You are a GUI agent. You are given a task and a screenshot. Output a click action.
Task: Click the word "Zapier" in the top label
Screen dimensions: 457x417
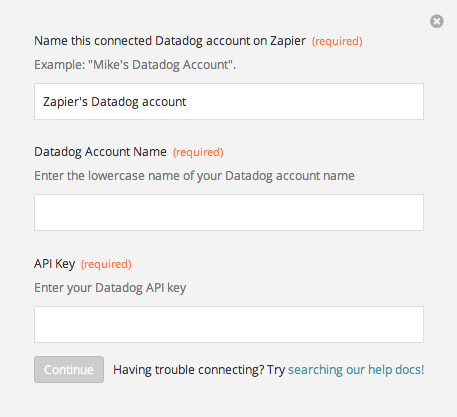click(288, 41)
